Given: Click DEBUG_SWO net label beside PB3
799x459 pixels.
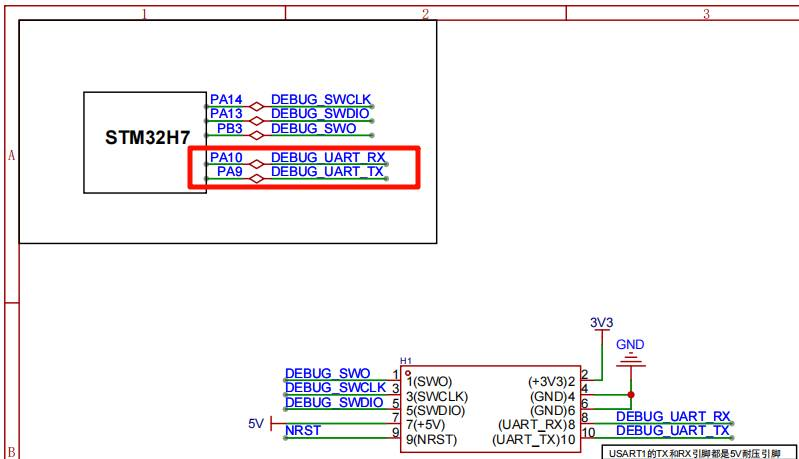Looking at the screenshot, I should click(x=313, y=128).
